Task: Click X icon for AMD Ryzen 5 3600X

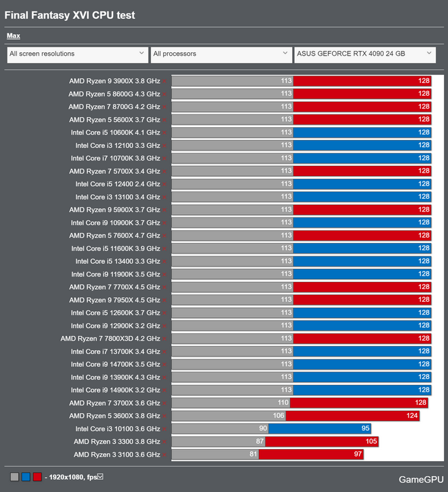Action: pyautogui.click(x=164, y=416)
